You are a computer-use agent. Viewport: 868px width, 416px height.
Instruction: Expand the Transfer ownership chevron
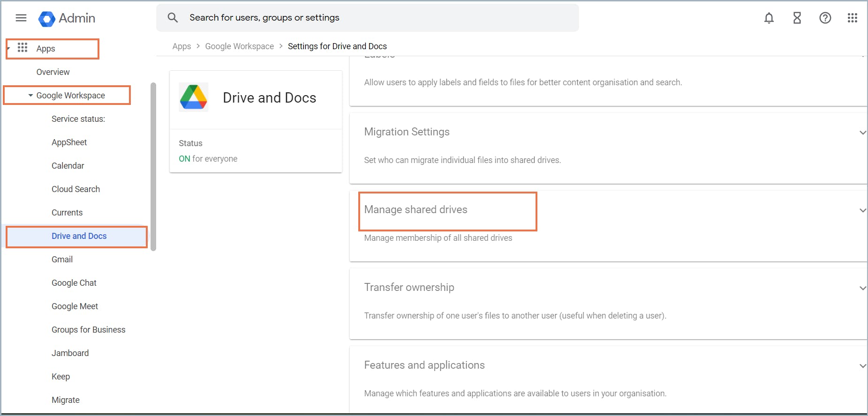tap(862, 288)
